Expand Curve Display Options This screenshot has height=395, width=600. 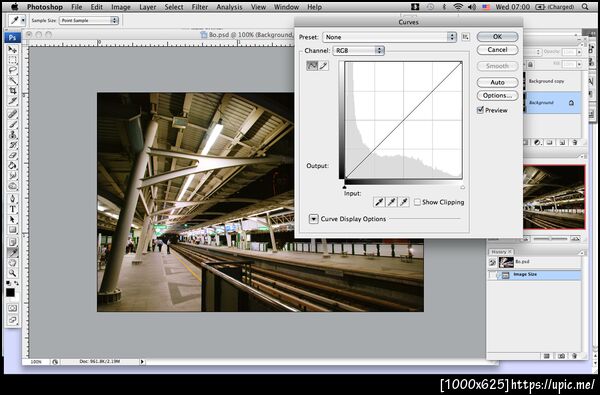[313, 219]
